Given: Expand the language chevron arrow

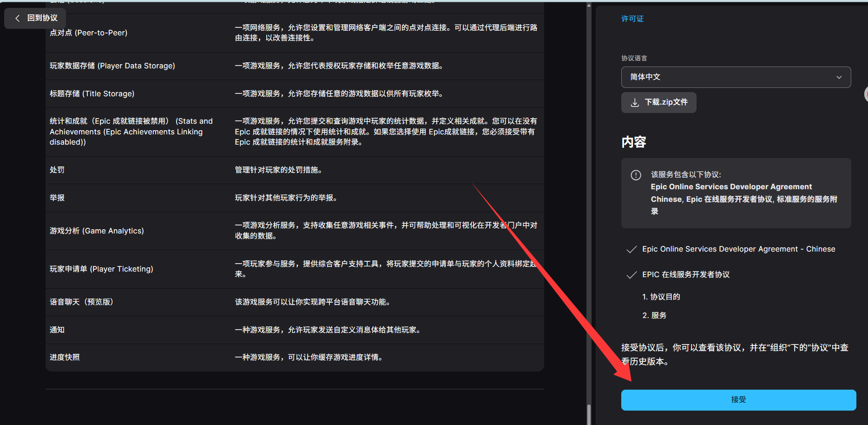Looking at the screenshot, I should [x=839, y=78].
